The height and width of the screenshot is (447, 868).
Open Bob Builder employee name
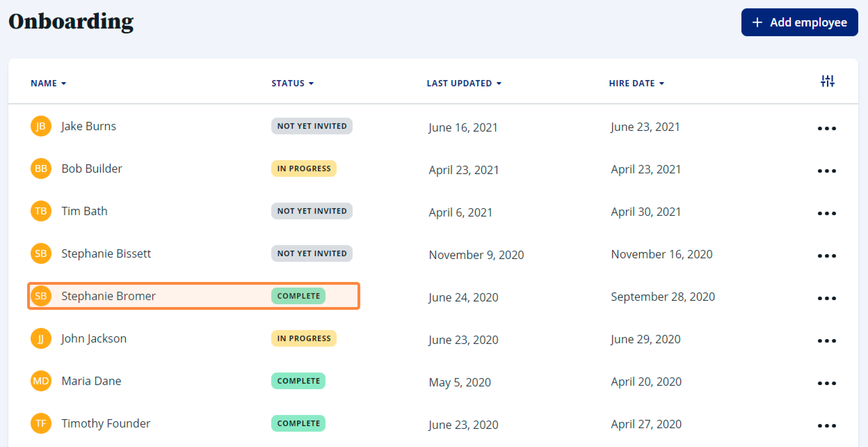click(x=92, y=168)
